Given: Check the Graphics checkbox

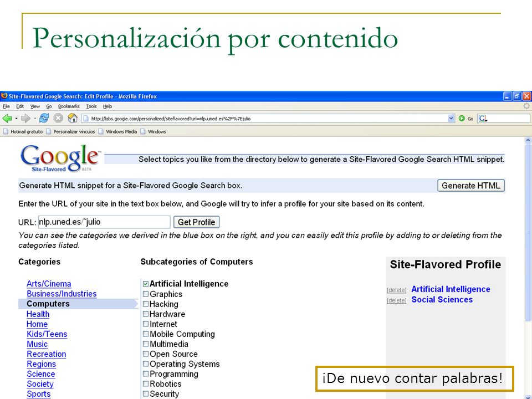Looking at the screenshot, I should [x=146, y=294].
